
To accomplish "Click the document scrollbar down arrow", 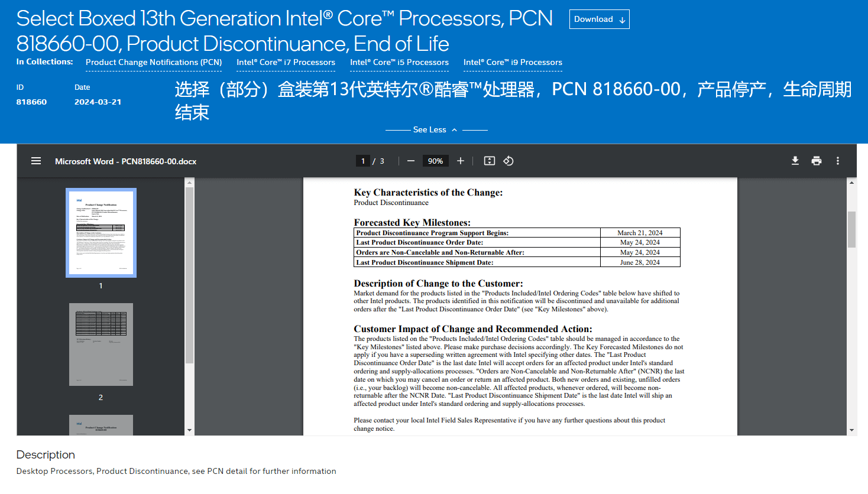I will click(x=851, y=430).
